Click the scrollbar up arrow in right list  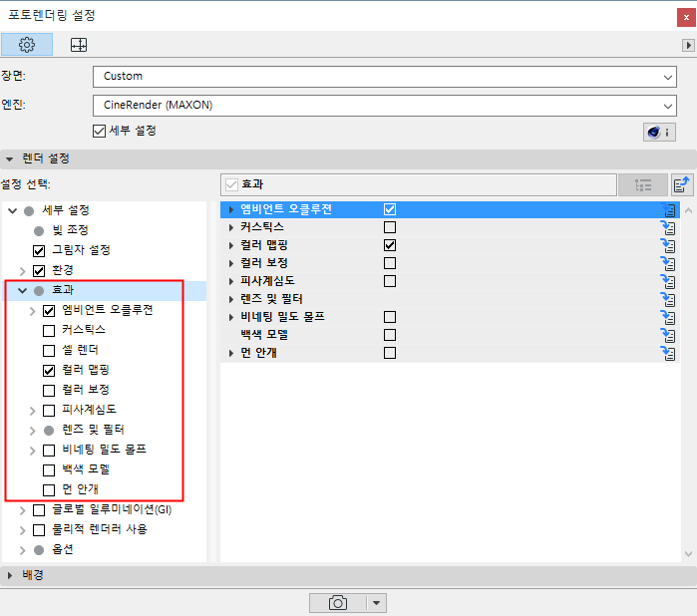(688, 210)
